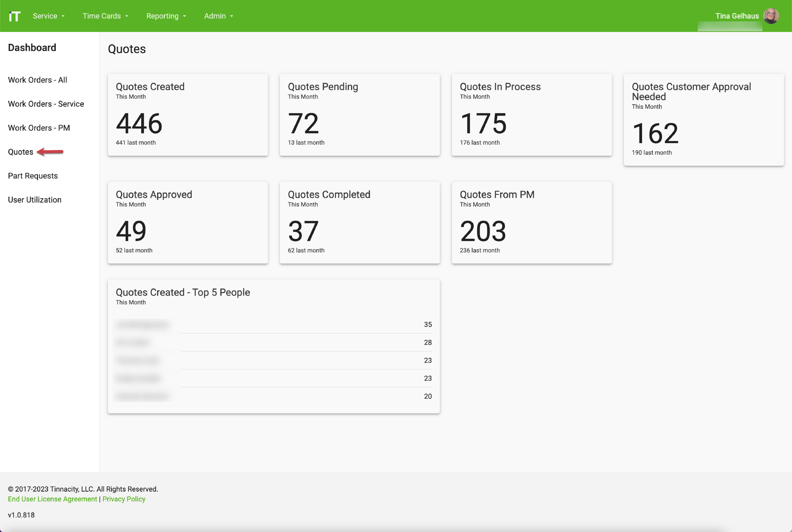Select the Quotes Customer Approval Needed card

(703, 120)
